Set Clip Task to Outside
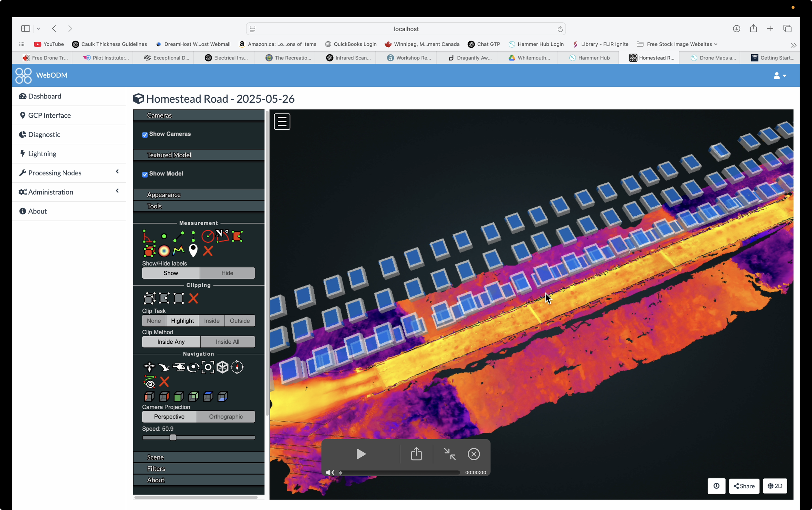812x510 pixels. click(240, 320)
